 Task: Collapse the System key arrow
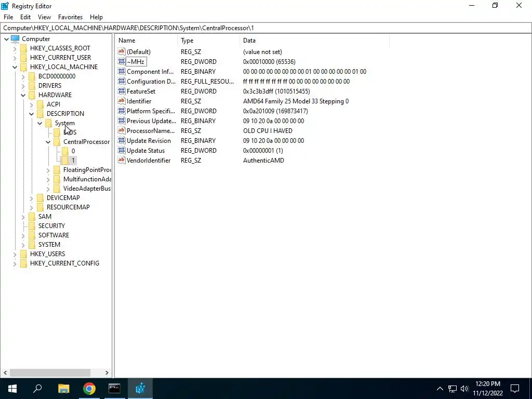tap(39, 123)
